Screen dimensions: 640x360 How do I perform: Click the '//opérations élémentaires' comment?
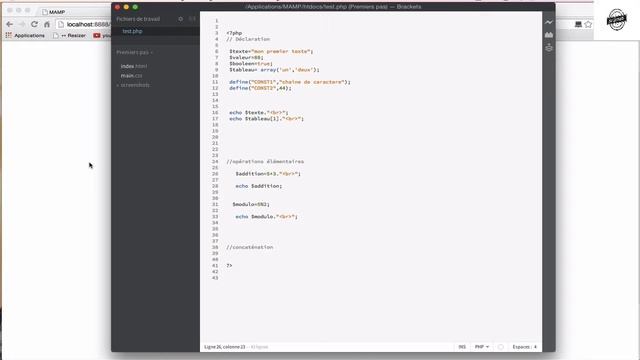tap(265, 162)
